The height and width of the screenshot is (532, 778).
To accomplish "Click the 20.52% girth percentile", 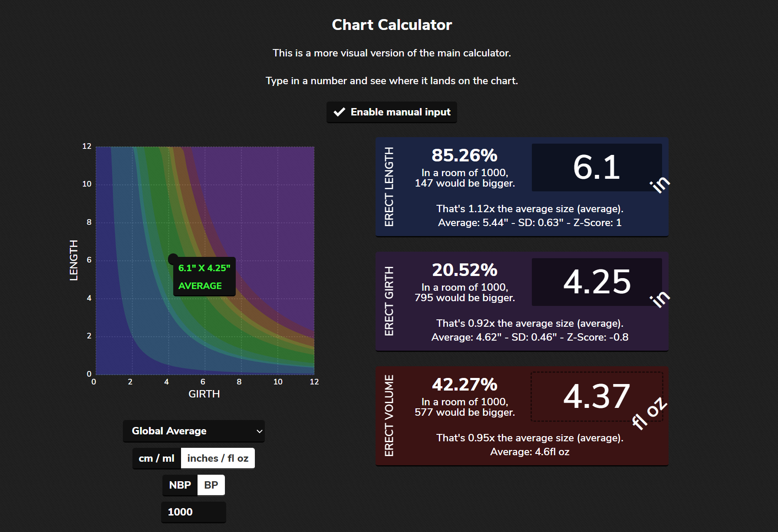I will pos(465,270).
